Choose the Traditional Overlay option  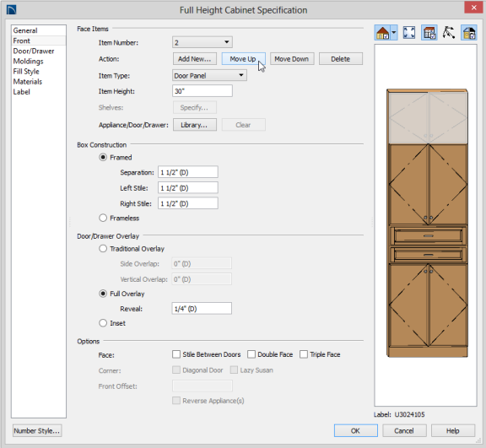[x=103, y=249]
